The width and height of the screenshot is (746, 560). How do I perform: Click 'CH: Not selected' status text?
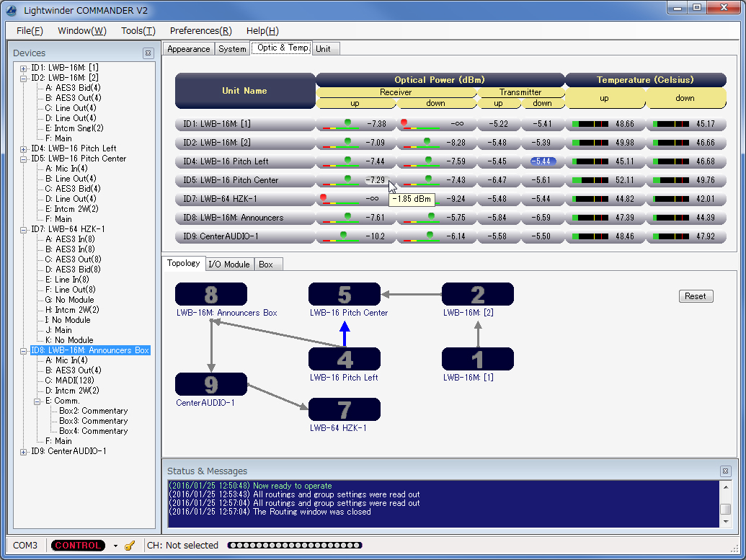(182, 546)
